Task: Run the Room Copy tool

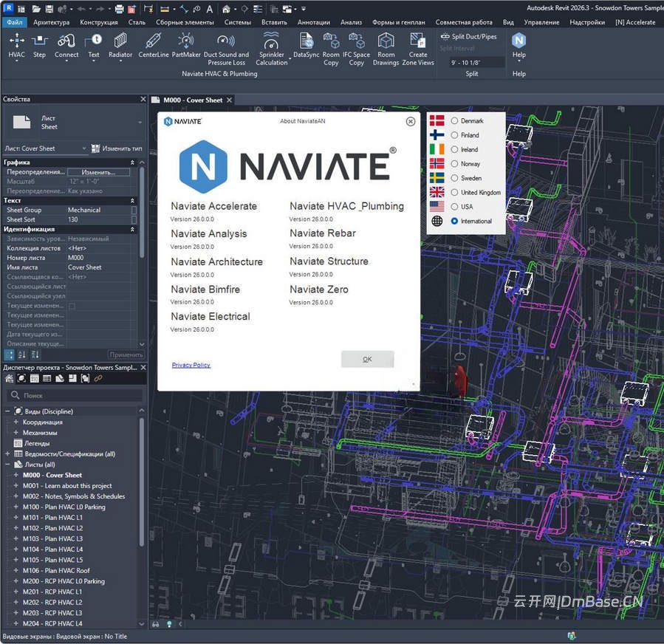Action: pos(331,49)
